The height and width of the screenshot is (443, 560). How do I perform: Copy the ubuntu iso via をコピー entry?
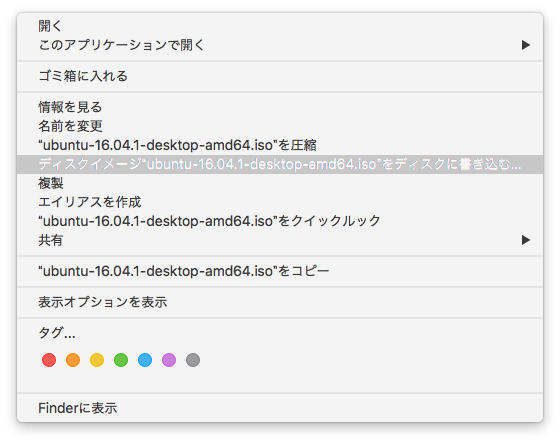click(280, 271)
